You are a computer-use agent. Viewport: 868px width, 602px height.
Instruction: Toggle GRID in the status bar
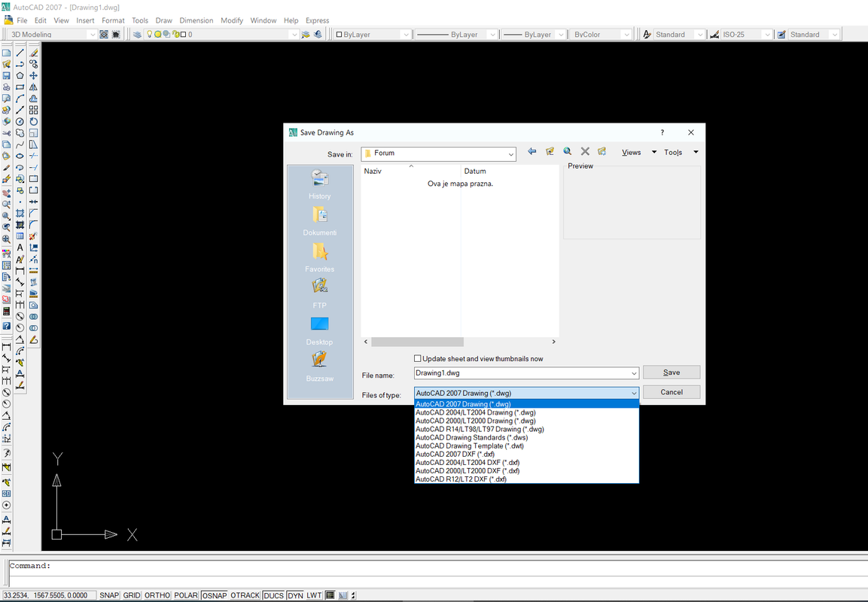pos(132,595)
